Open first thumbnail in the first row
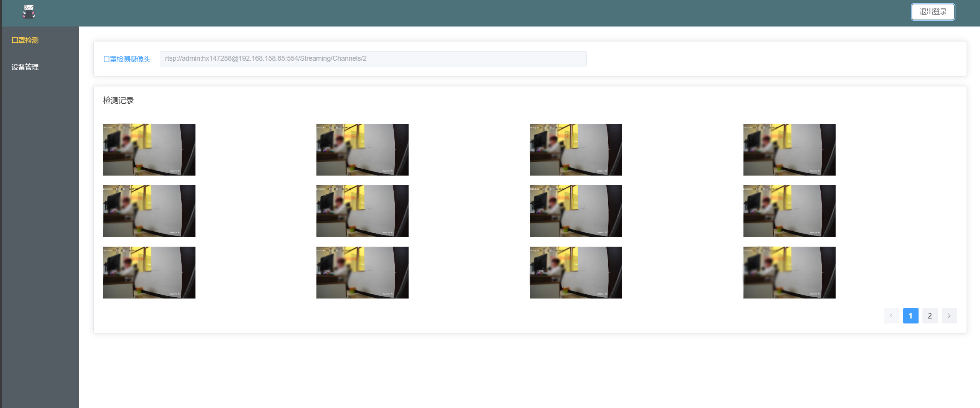This screenshot has height=408, width=980. [149, 149]
